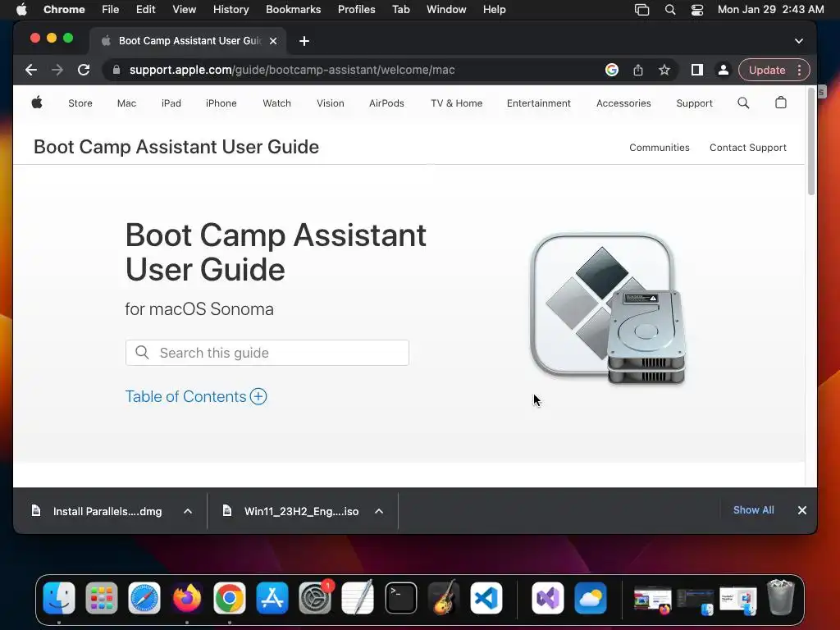Share this page using share icon
The width and height of the screenshot is (840, 630).
638,70
